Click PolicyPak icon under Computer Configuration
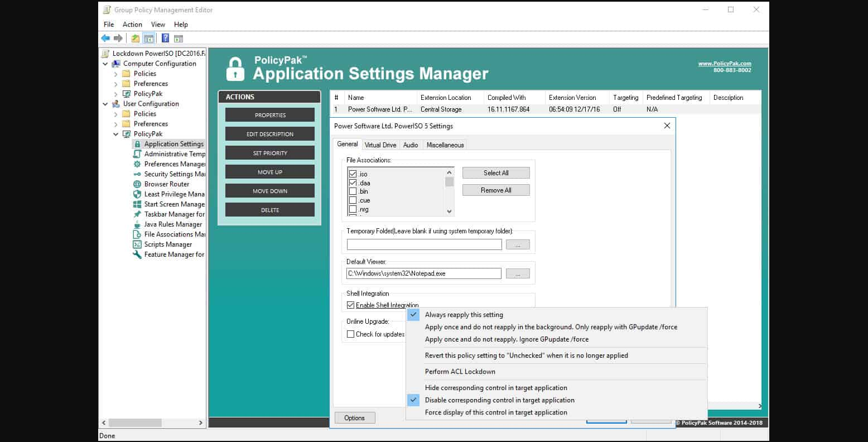This screenshot has width=868, height=442. [127, 94]
